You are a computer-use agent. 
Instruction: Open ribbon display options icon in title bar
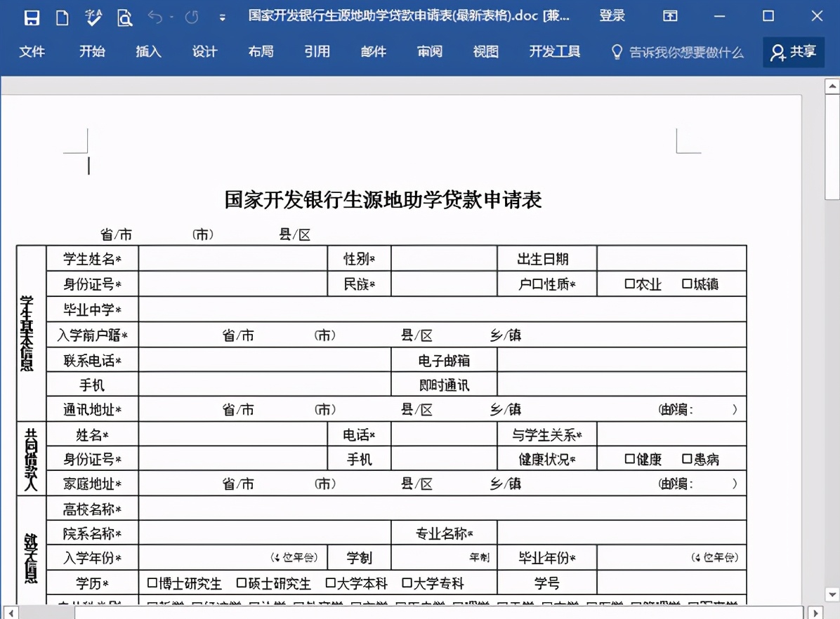pyautogui.click(x=669, y=15)
